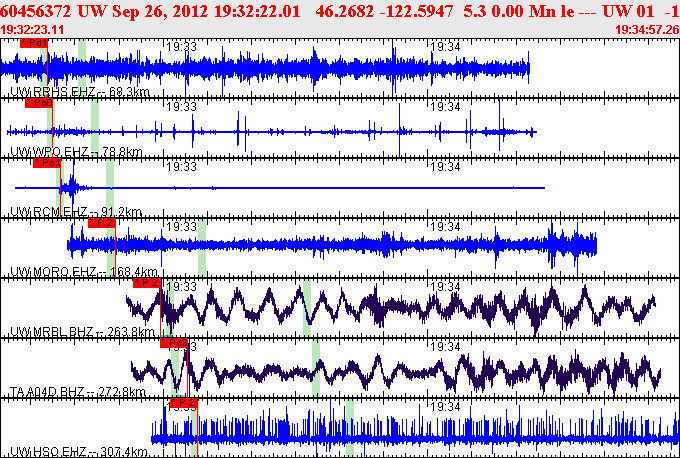Click origin time '19:32:22.01' in header

pyautogui.click(x=257, y=11)
